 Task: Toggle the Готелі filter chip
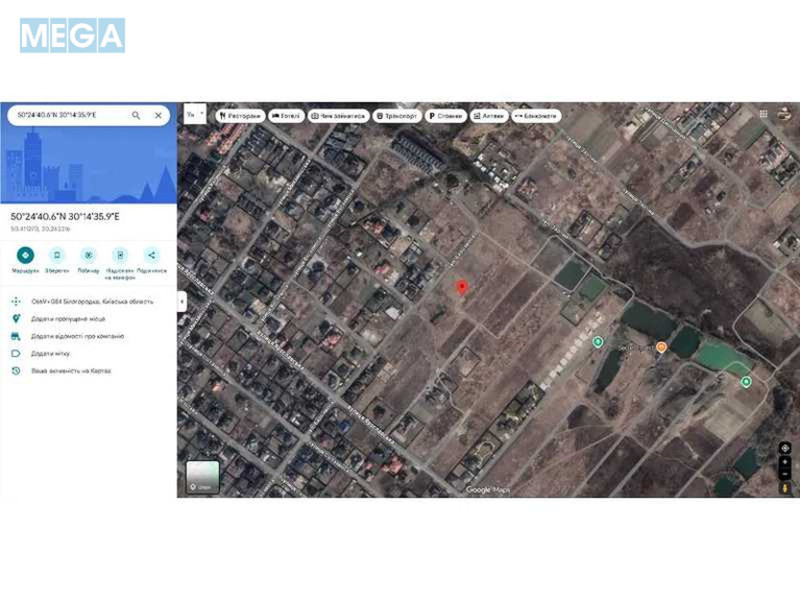pos(287,115)
